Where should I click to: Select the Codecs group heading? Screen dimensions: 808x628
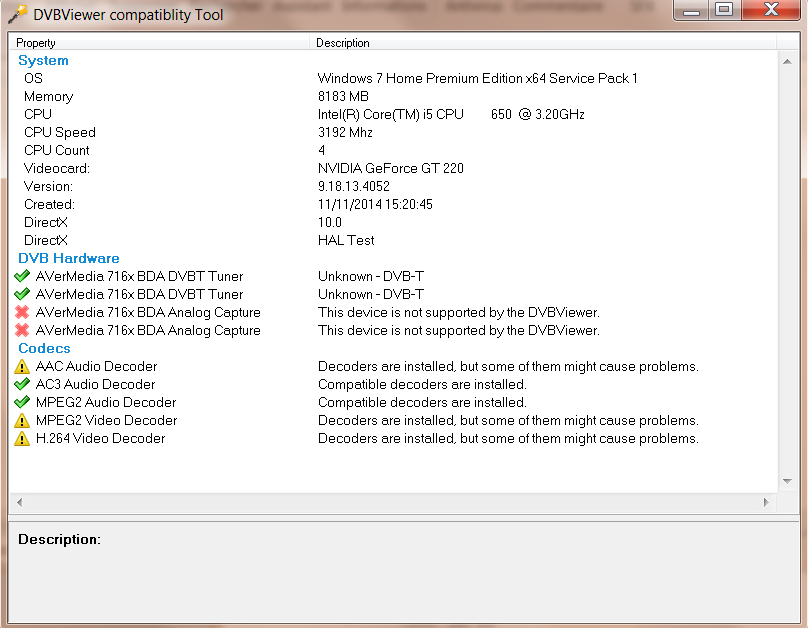(x=44, y=348)
